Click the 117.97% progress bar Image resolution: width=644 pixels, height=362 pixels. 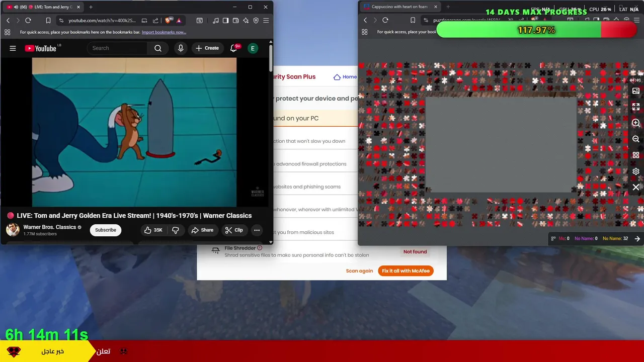[x=537, y=30]
